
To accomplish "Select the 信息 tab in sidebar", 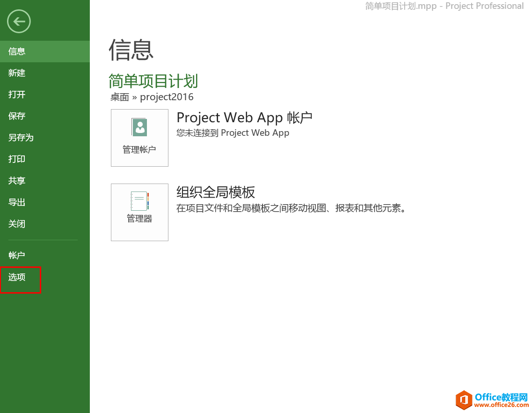I will point(17,52).
